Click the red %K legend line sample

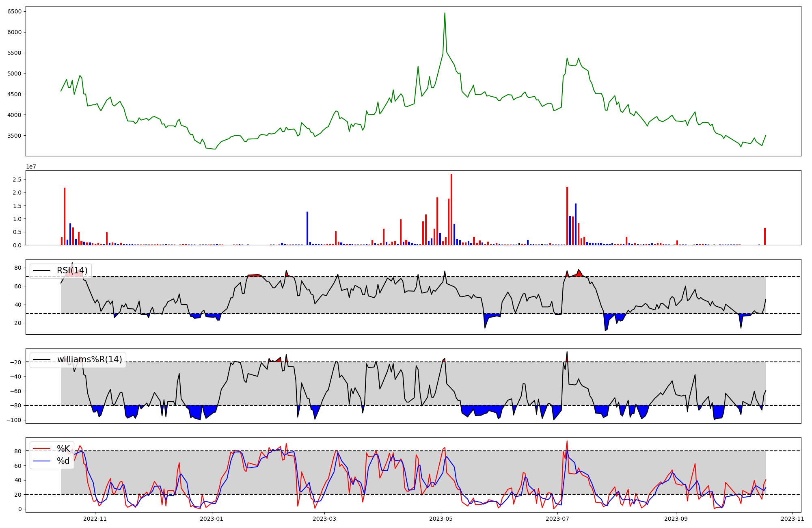41,449
